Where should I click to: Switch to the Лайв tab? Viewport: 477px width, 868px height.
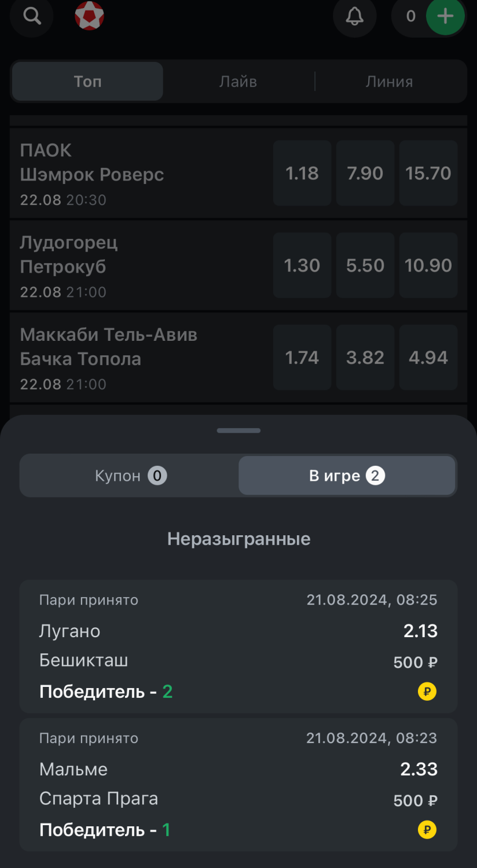coord(238,82)
